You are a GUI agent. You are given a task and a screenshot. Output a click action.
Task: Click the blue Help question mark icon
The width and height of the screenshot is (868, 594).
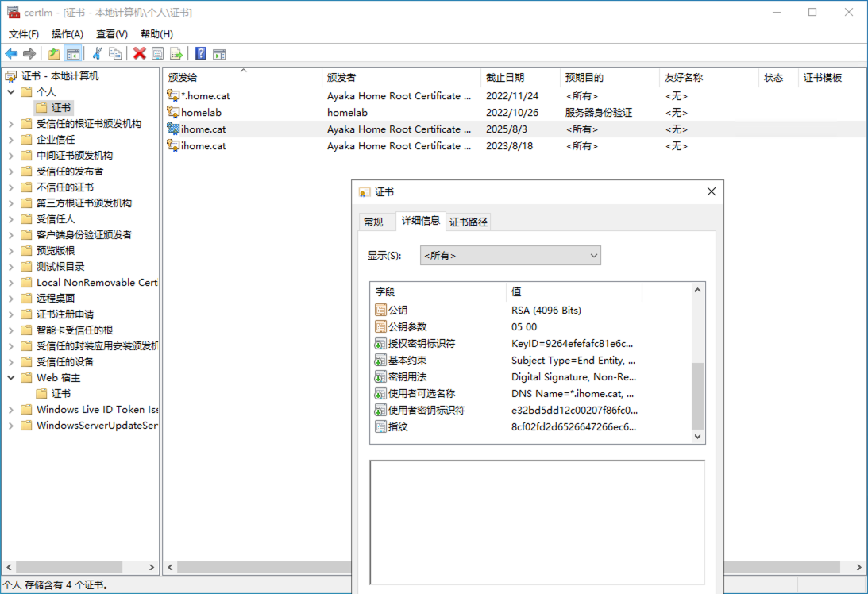(x=201, y=53)
